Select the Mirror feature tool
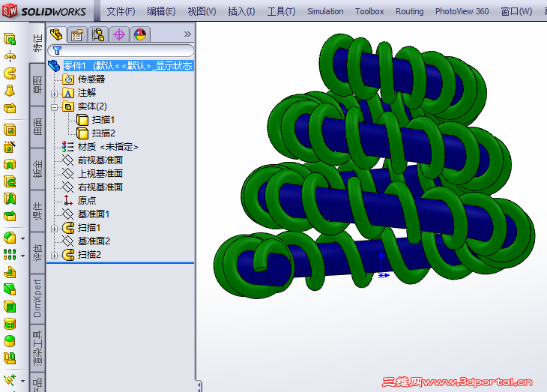Screen dimensions: 547x392 (10, 358)
